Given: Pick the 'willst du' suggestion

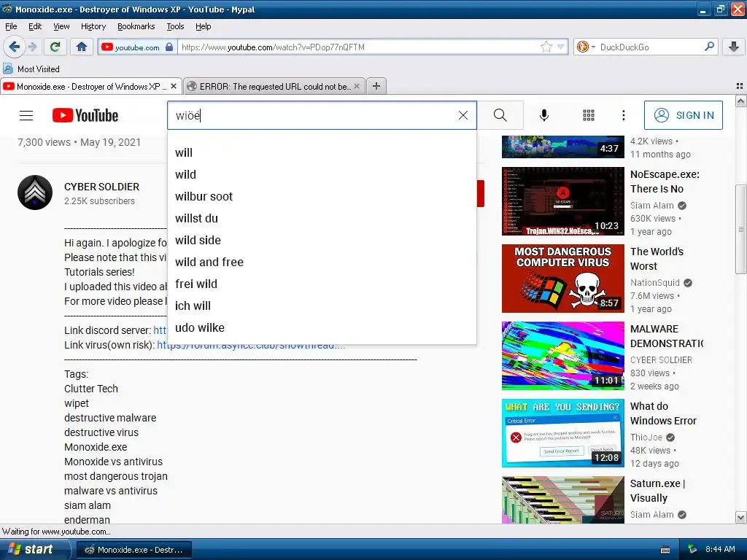Looking at the screenshot, I should pyautogui.click(x=322, y=219).
